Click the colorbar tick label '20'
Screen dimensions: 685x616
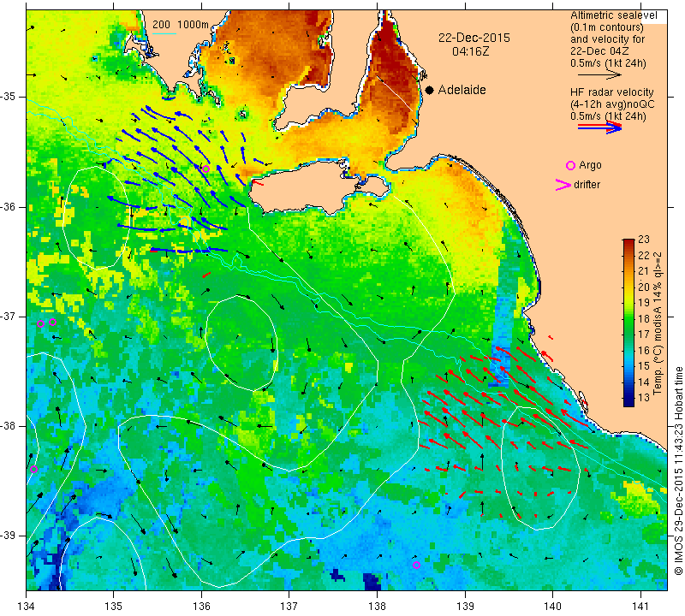644,287
